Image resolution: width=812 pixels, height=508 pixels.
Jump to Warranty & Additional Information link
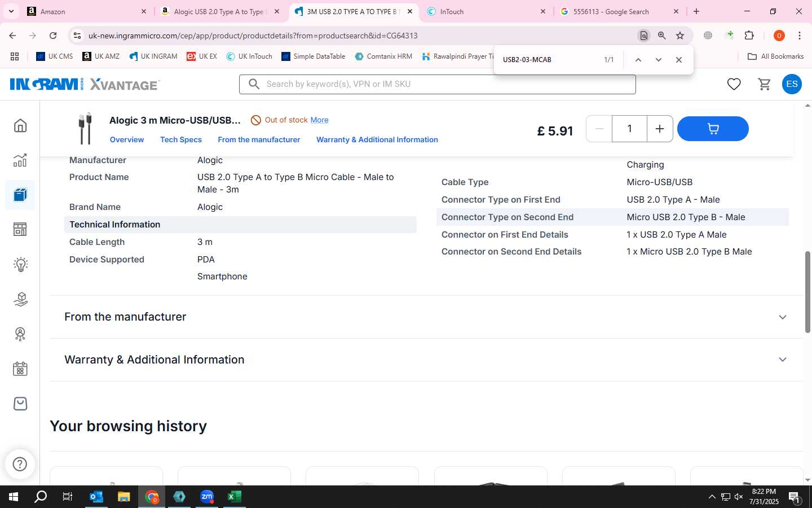(377, 139)
